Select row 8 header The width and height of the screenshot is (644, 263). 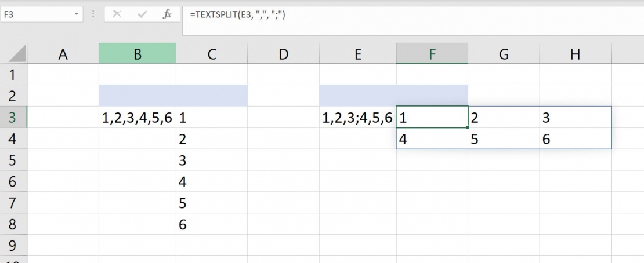[13, 224]
